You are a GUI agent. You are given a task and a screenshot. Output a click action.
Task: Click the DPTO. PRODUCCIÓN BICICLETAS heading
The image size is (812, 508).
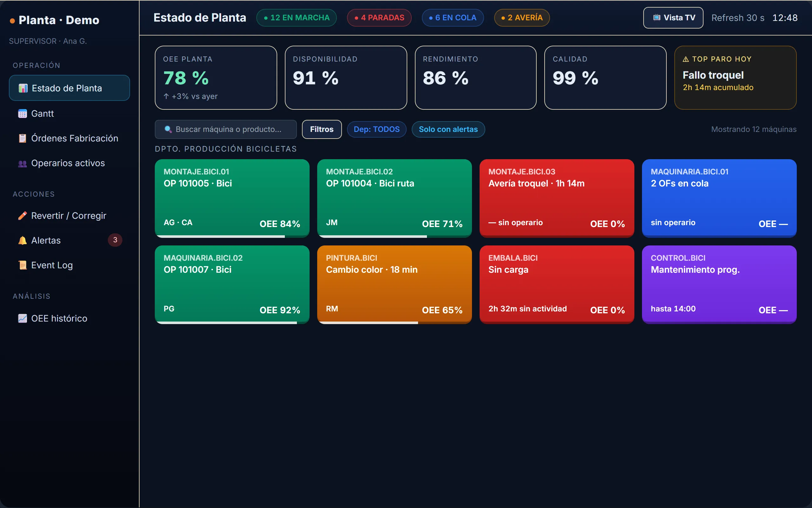[226, 149]
